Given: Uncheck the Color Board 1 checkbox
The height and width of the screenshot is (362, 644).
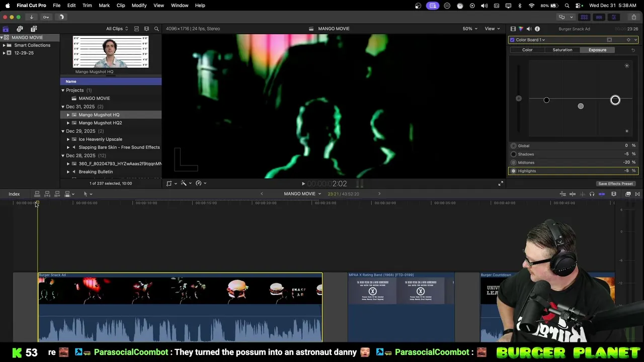Looking at the screenshot, I should click(x=512, y=40).
